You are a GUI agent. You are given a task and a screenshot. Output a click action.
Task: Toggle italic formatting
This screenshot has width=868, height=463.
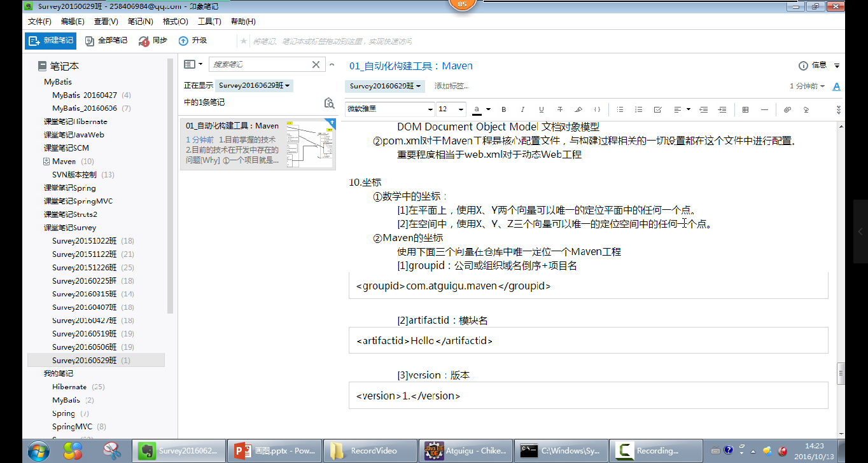522,109
